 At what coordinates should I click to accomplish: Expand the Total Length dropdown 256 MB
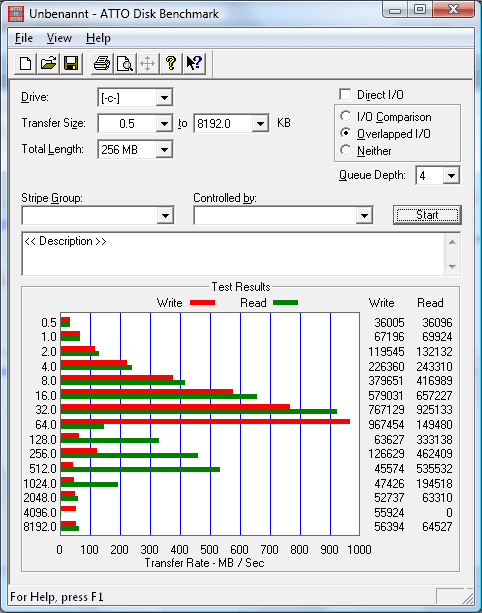coord(164,150)
